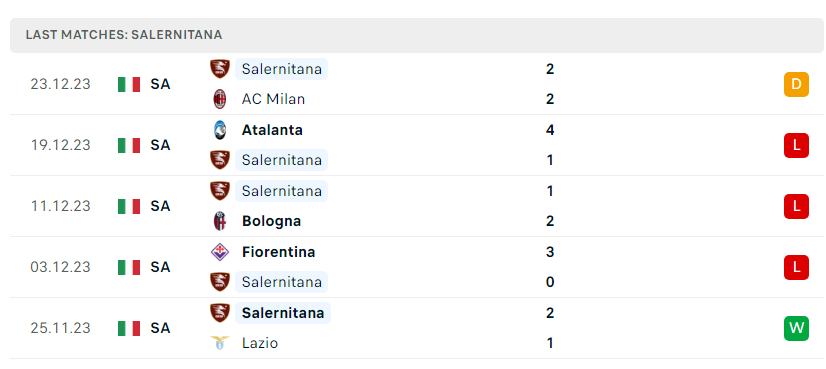Click the Fiorentina club crest
The width and height of the screenshot is (826, 369).
click(x=220, y=252)
